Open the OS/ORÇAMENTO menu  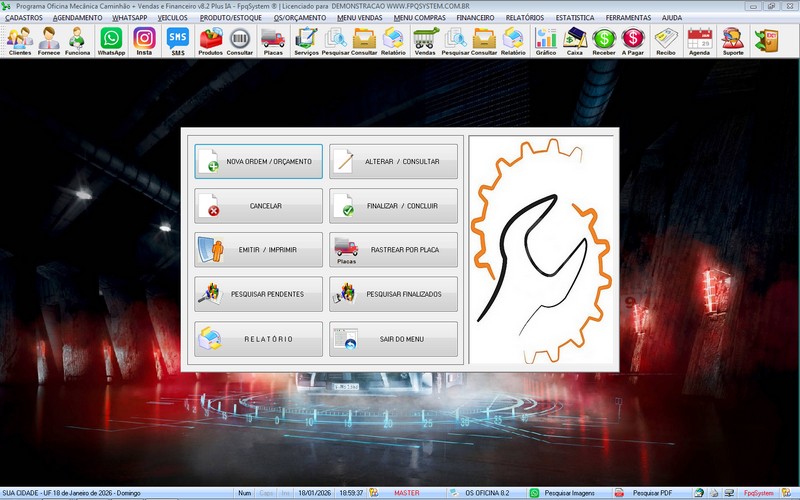[x=299, y=17]
